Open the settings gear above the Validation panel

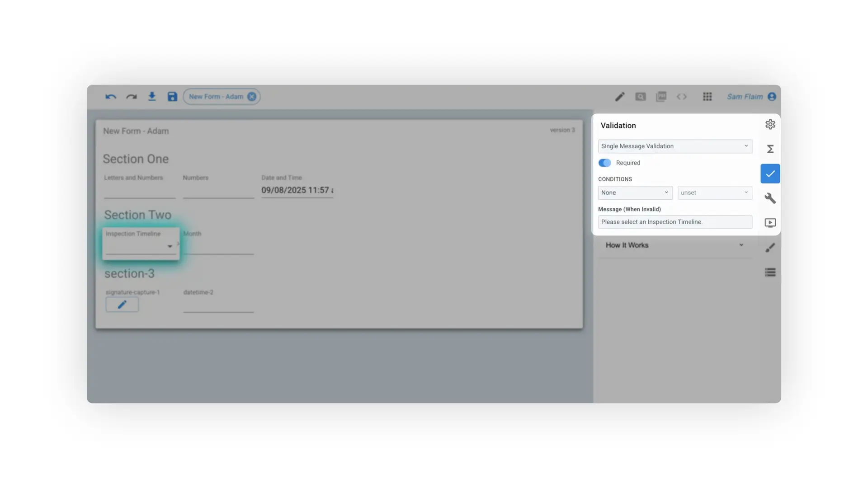[x=770, y=124]
